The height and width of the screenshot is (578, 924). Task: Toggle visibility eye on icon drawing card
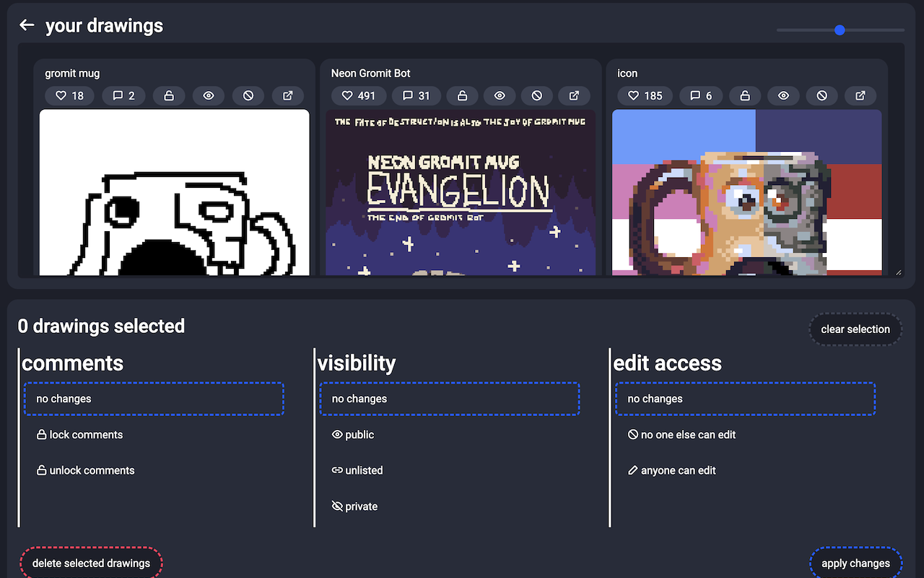tap(783, 95)
